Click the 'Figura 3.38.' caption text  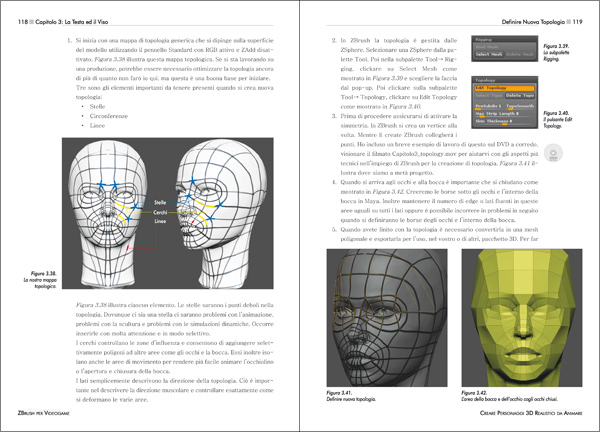(44, 274)
